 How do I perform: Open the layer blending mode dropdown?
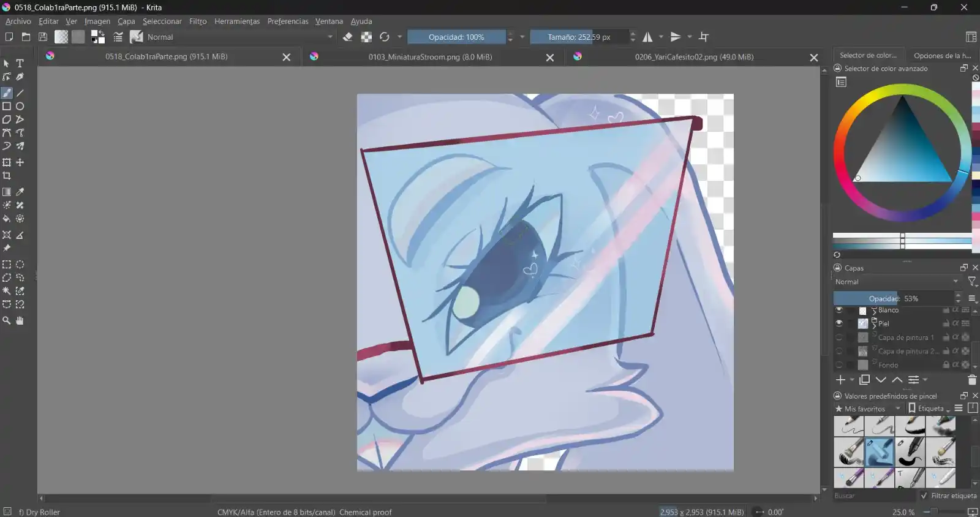click(x=897, y=282)
